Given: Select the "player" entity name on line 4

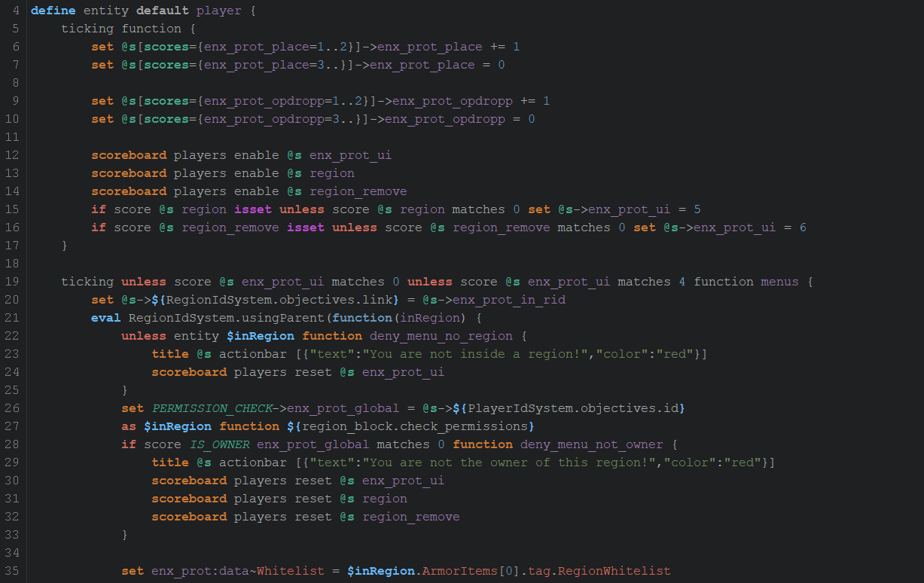Looking at the screenshot, I should tap(215, 11).
